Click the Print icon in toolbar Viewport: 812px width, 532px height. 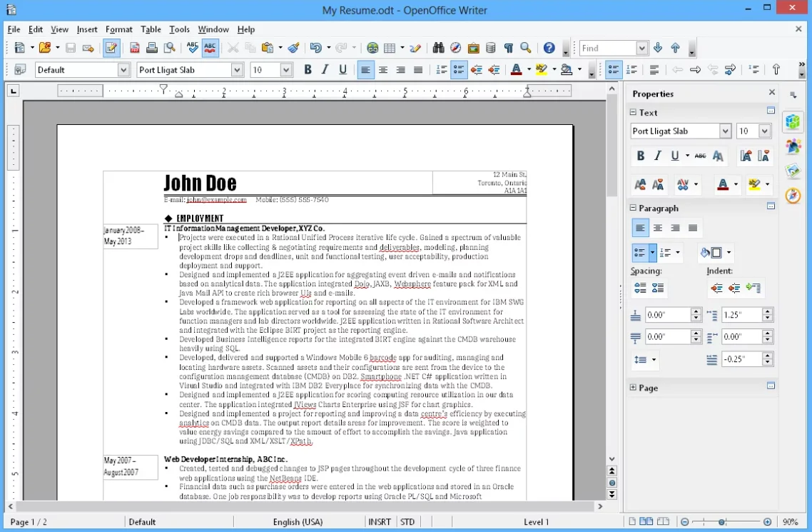point(152,49)
